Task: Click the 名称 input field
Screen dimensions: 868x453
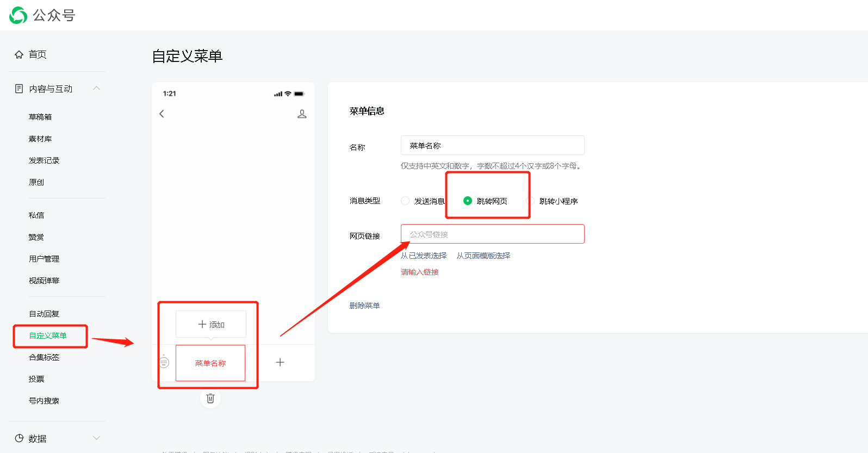Action: pyautogui.click(x=493, y=145)
